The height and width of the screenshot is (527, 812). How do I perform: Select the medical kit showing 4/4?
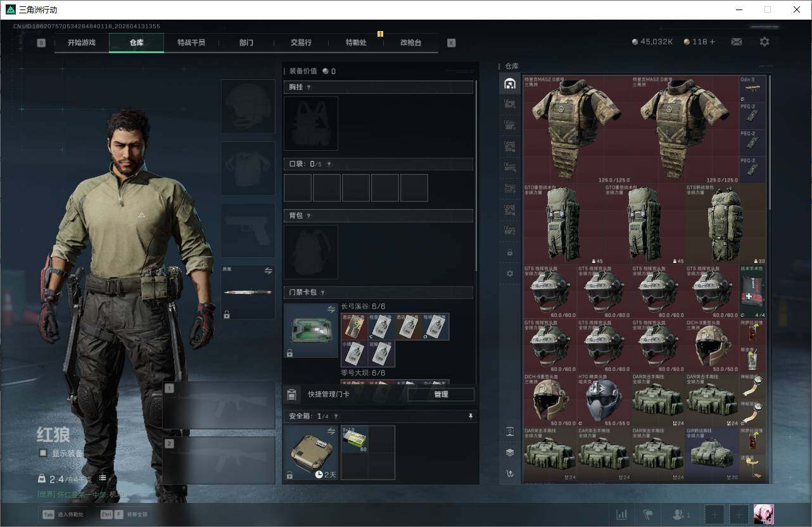click(x=752, y=292)
